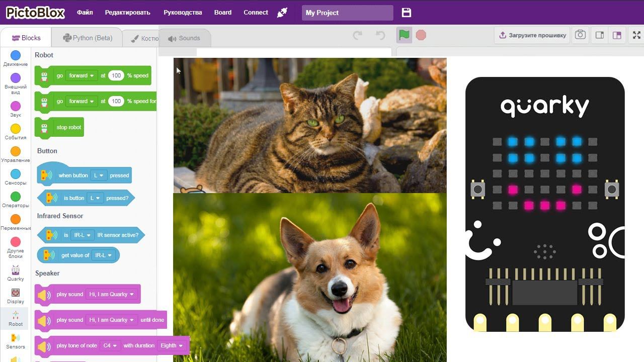
Task: Click the stop robot block
Action: [x=59, y=128]
